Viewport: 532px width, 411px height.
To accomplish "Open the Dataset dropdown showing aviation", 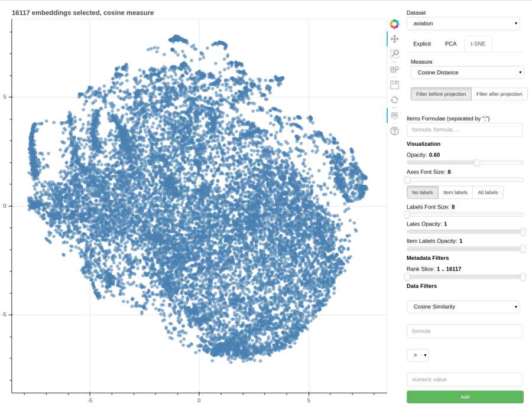I will click(x=463, y=24).
